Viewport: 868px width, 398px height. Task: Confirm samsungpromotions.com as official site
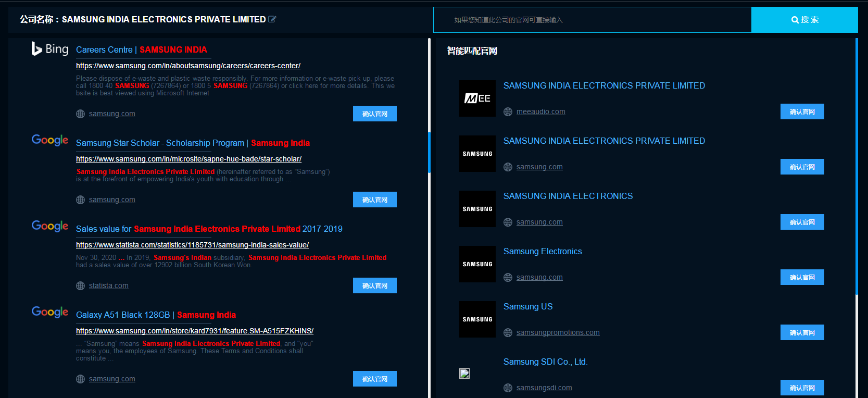pos(802,332)
